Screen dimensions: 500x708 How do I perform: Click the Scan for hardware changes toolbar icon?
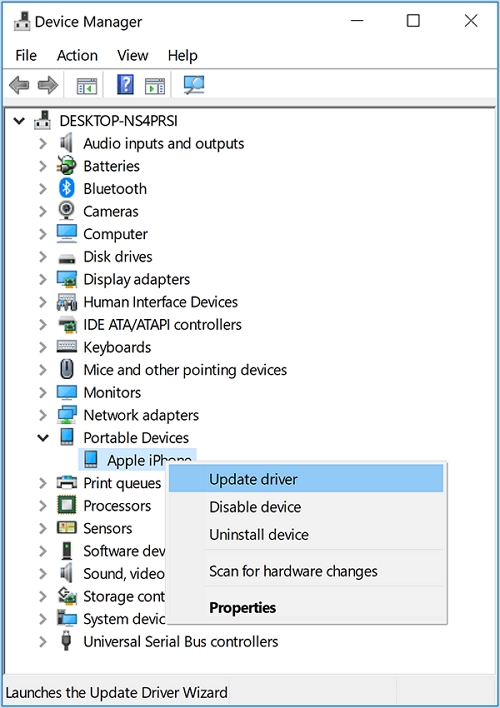point(194,85)
